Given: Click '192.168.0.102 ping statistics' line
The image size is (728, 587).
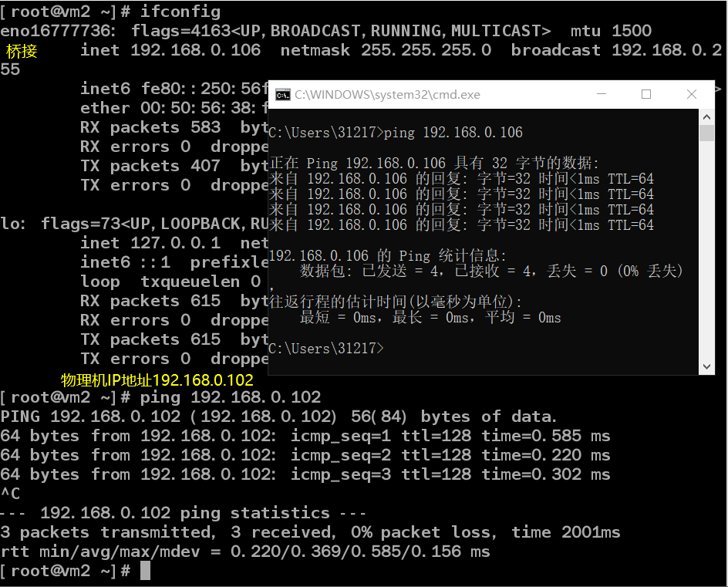Looking at the screenshot, I should [x=183, y=513].
